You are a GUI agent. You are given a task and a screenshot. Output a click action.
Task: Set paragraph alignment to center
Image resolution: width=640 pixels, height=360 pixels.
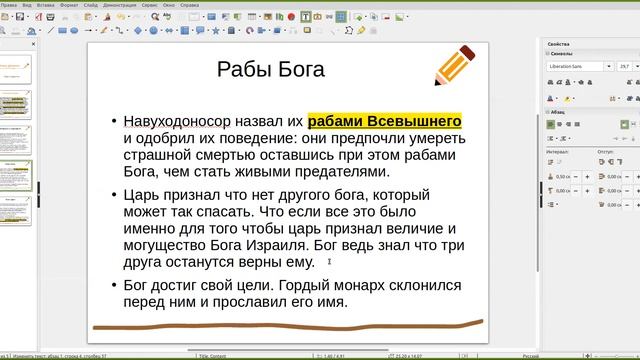coord(560,124)
